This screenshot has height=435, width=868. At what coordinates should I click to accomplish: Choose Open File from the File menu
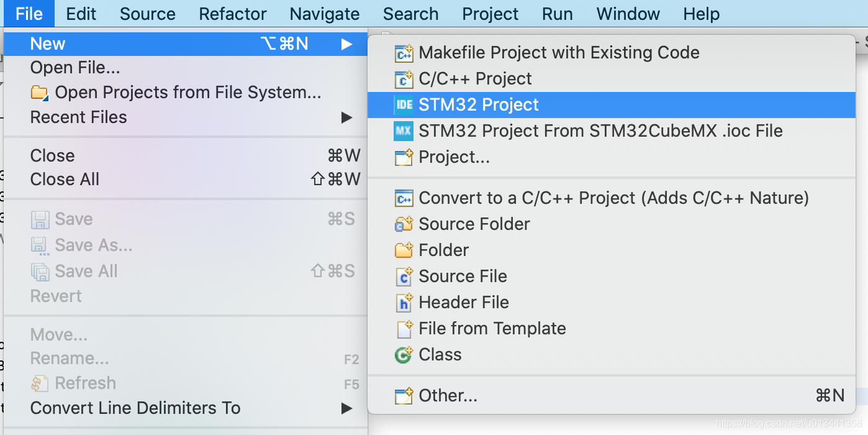click(x=76, y=67)
